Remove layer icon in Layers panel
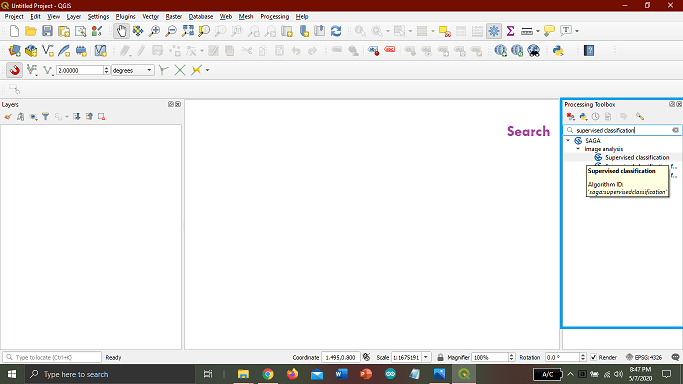 point(101,117)
